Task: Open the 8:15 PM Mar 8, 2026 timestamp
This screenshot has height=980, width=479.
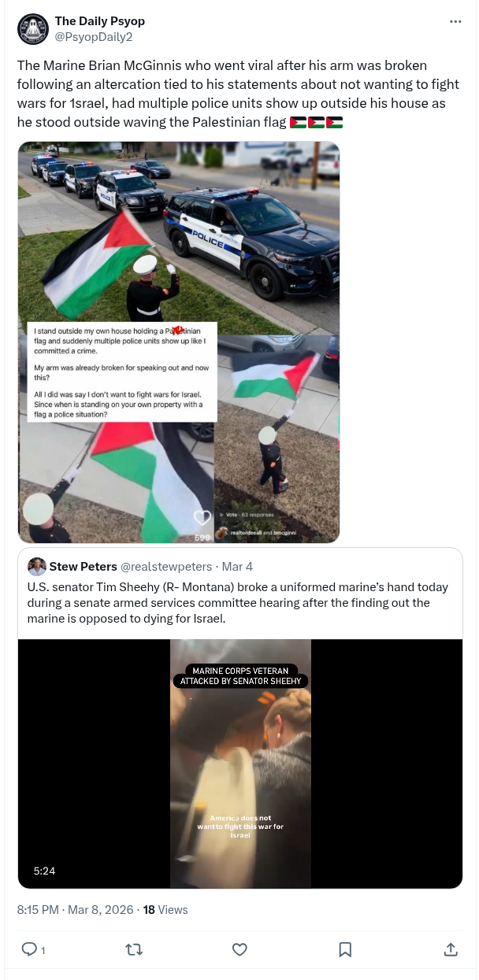Action: 75,909
